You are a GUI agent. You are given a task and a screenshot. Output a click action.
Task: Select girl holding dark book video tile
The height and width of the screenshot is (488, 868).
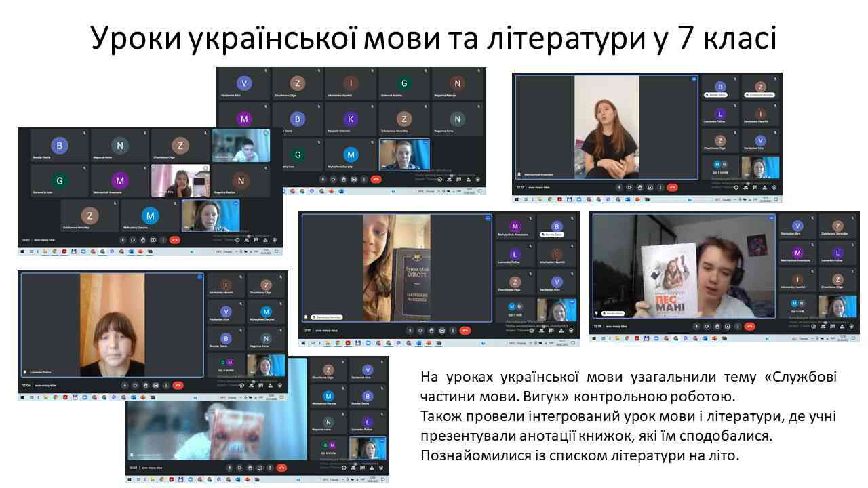[x=396, y=267]
